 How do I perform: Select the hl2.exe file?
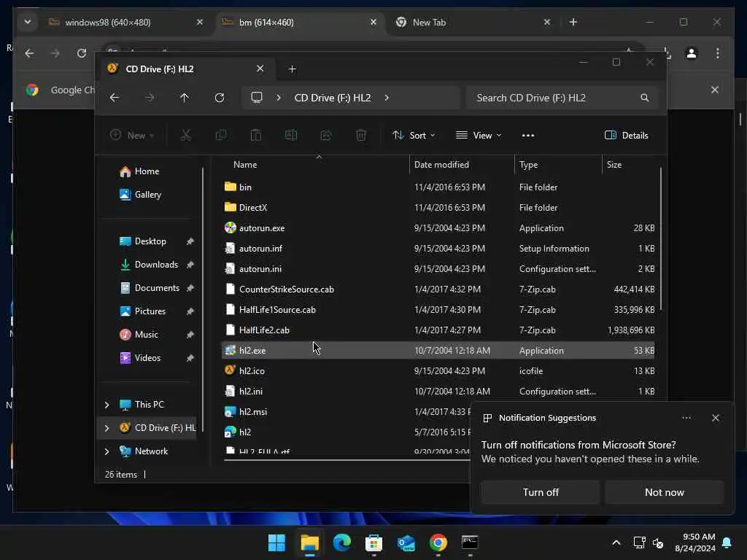[x=438, y=351]
